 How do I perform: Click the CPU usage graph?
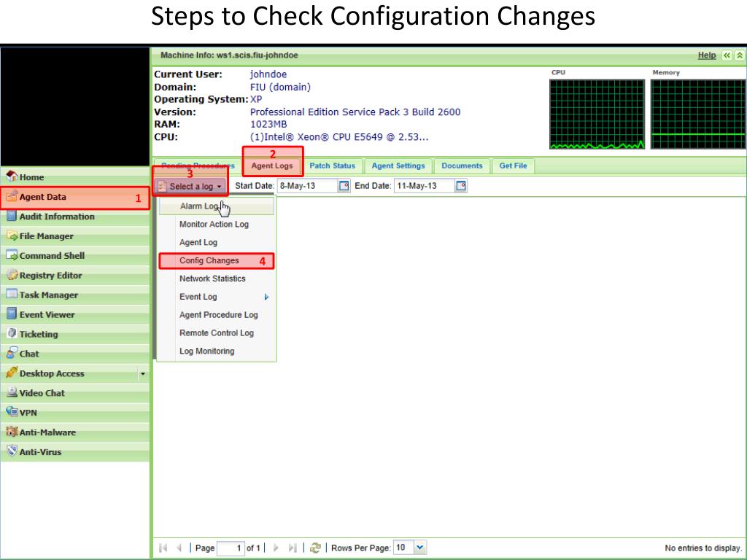point(597,114)
